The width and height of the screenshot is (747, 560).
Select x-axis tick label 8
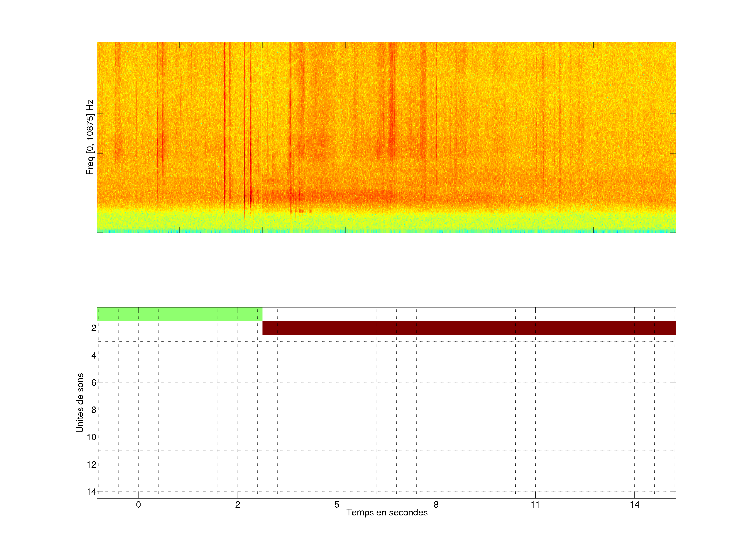[x=436, y=505]
